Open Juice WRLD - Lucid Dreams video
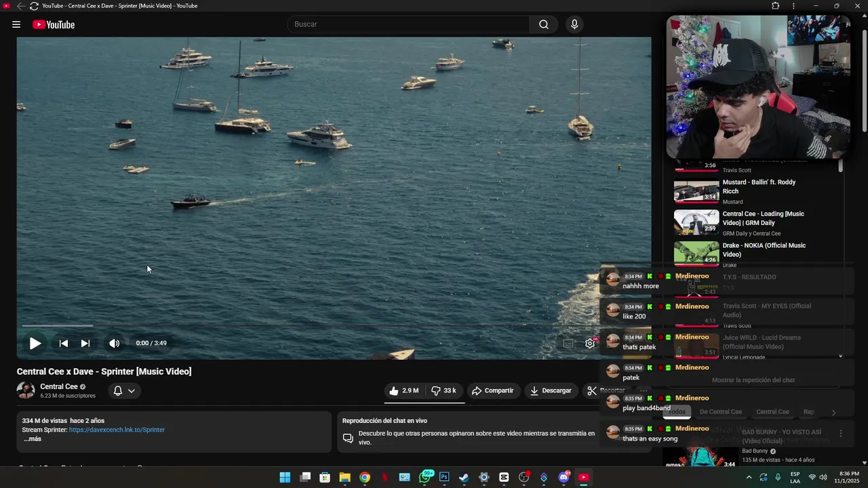Image resolution: width=868 pixels, height=488 pixels. pos(762,342)
